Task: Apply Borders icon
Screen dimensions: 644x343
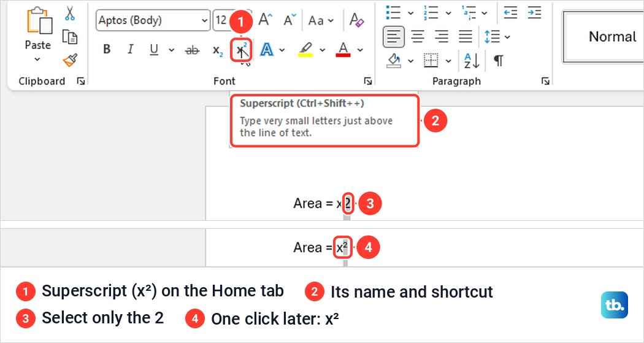Action: [x=431, y=61]
